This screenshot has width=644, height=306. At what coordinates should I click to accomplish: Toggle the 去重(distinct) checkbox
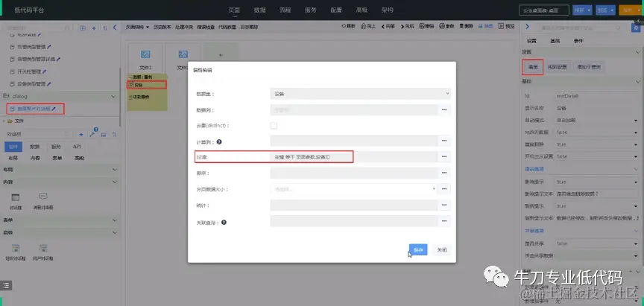point(274,126)
